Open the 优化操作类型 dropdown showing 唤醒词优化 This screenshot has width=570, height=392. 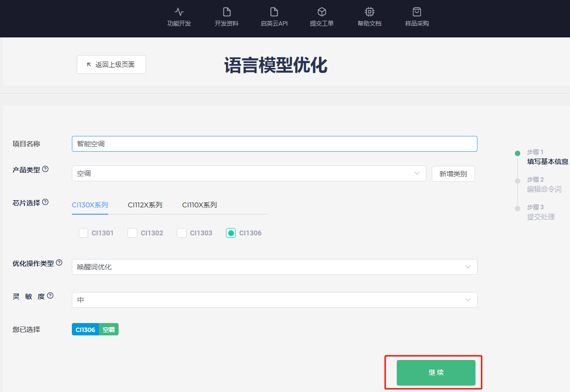pyautogui.click(x=274, y=267)
